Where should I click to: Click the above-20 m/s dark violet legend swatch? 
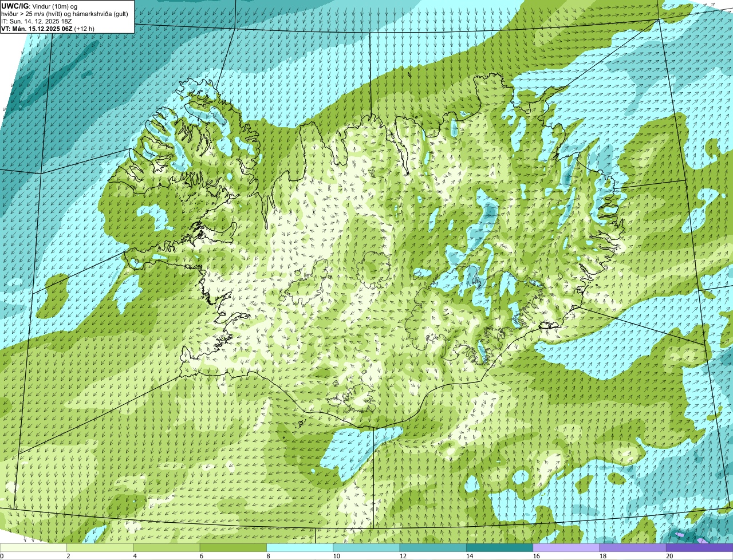click(699, 547)
